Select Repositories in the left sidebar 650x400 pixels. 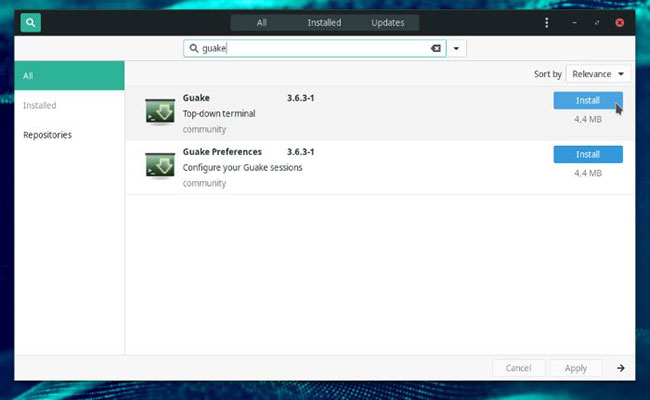coord(69,135)
